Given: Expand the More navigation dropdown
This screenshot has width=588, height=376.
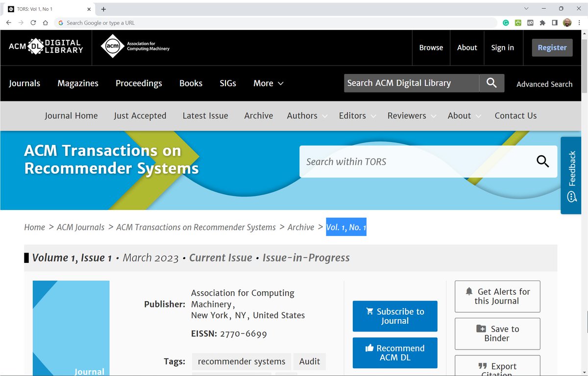Looking at the screenshot, I should point(268,83).
